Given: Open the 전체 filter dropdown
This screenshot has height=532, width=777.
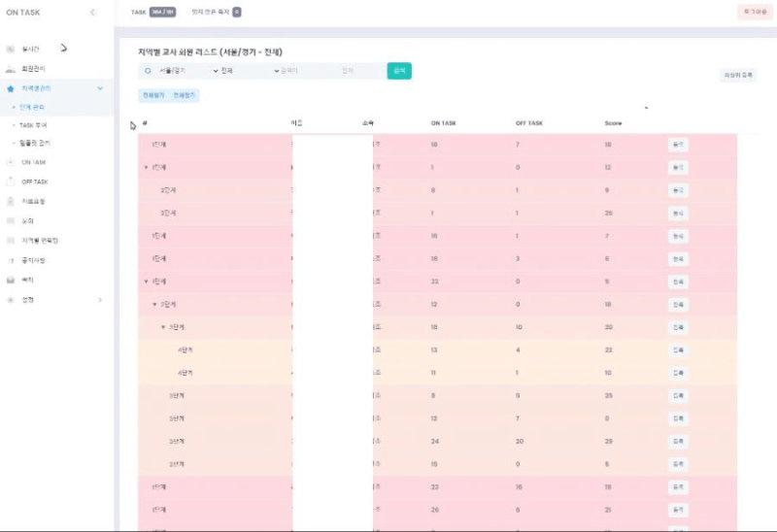Looking at the screenshot, I should (250, 71).
